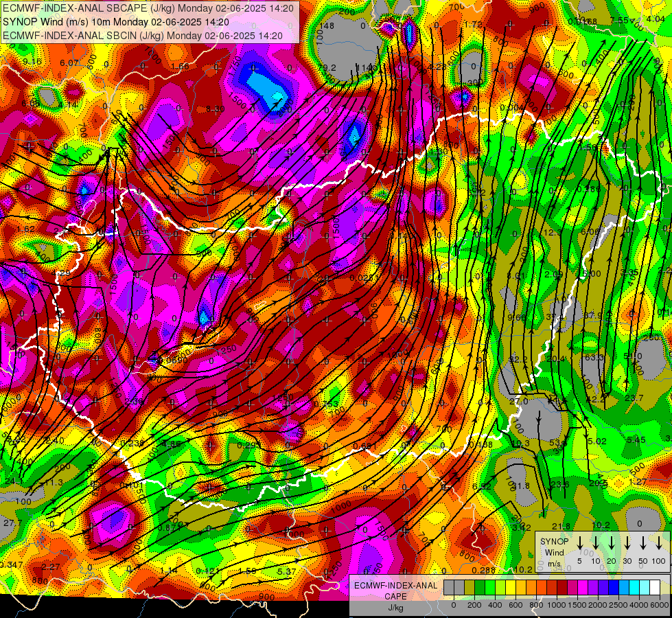Pick the olive swatch in the CAPE color bar

click(470, 588)
